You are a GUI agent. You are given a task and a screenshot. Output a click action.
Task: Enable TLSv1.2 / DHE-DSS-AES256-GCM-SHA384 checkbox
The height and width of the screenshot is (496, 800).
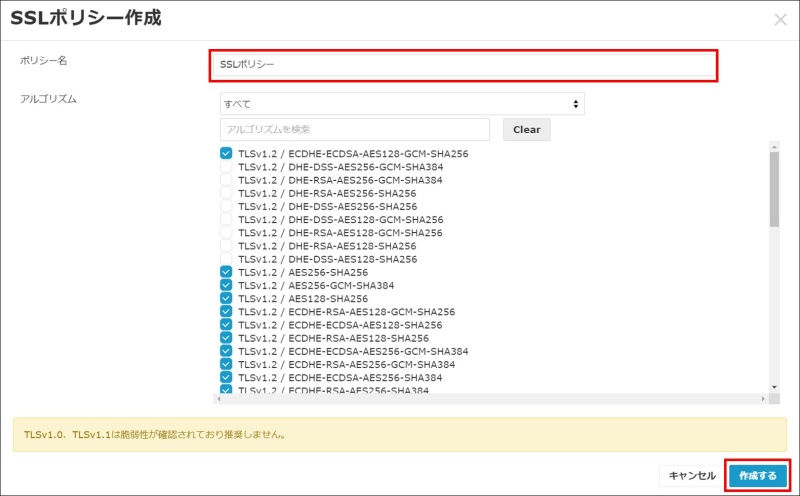click(x=226, y=167)
